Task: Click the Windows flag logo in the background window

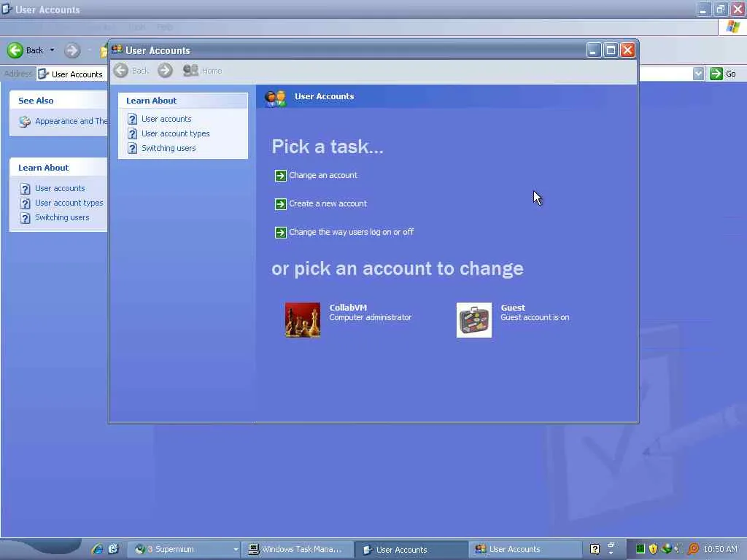Action: coord(732,27)
